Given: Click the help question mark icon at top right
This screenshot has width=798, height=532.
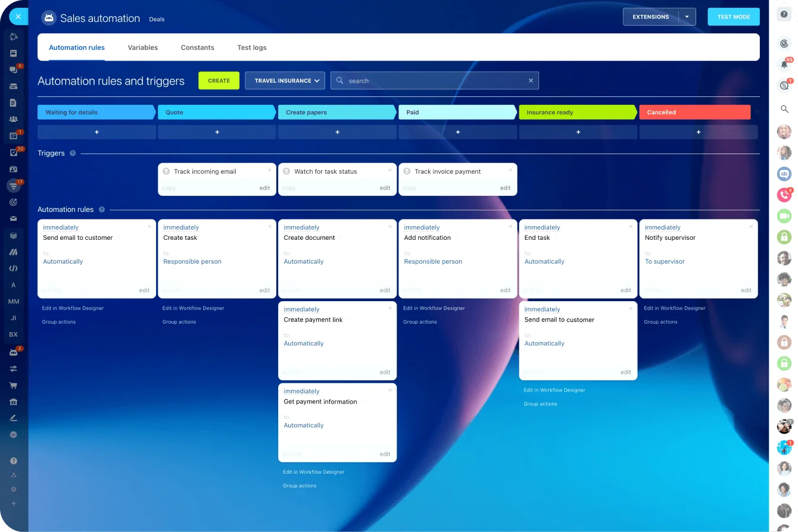Looking at the screenshot, I should coord(784,14).
